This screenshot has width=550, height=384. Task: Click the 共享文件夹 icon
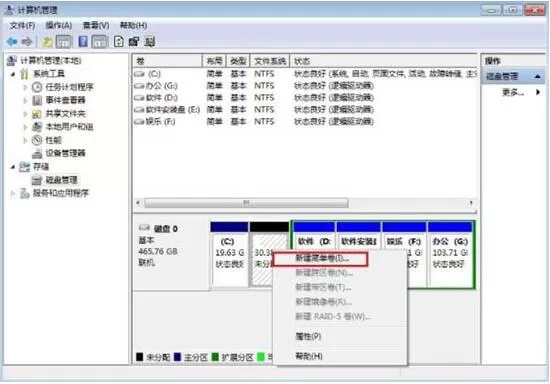click(x=37, y=114)
